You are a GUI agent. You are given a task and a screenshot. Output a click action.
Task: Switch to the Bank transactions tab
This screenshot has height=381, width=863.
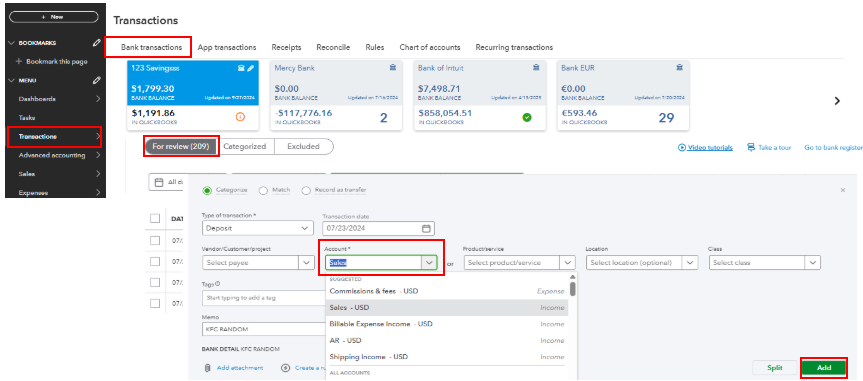tap(151, 47)
